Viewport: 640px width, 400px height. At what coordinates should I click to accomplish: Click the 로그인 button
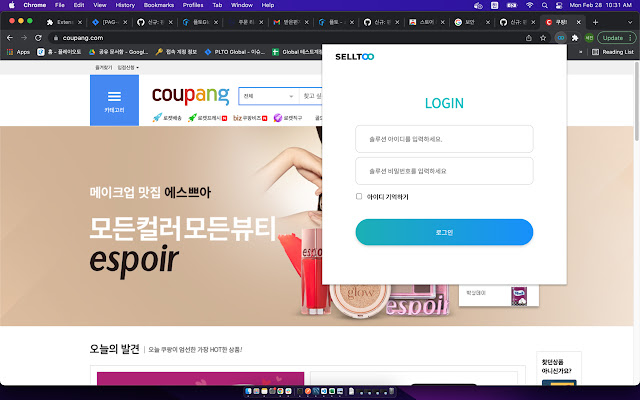444,232
